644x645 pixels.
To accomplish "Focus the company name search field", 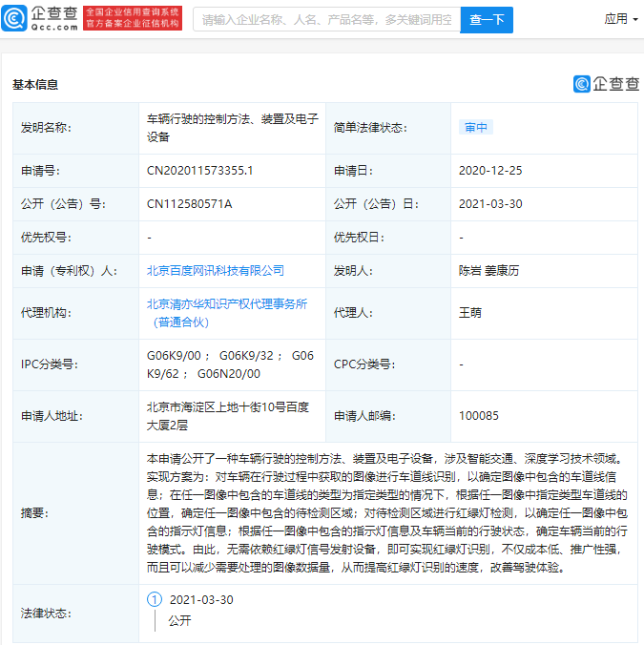I will [x=327, y=19].
